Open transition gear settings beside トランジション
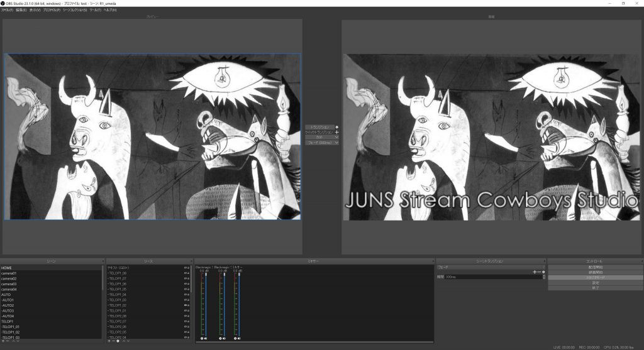The image size is (644, 350). coord(337,127)
